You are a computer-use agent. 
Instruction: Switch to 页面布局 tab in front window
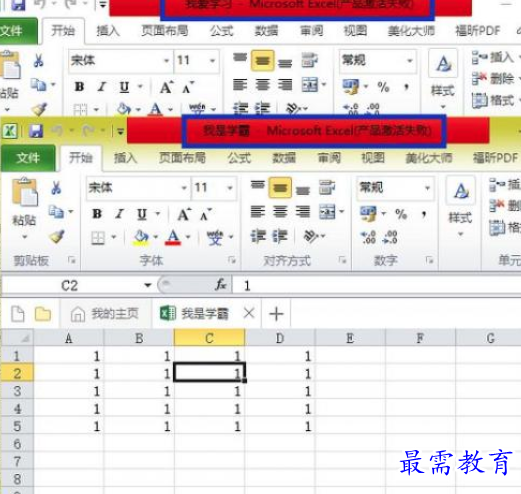[182, 158]
